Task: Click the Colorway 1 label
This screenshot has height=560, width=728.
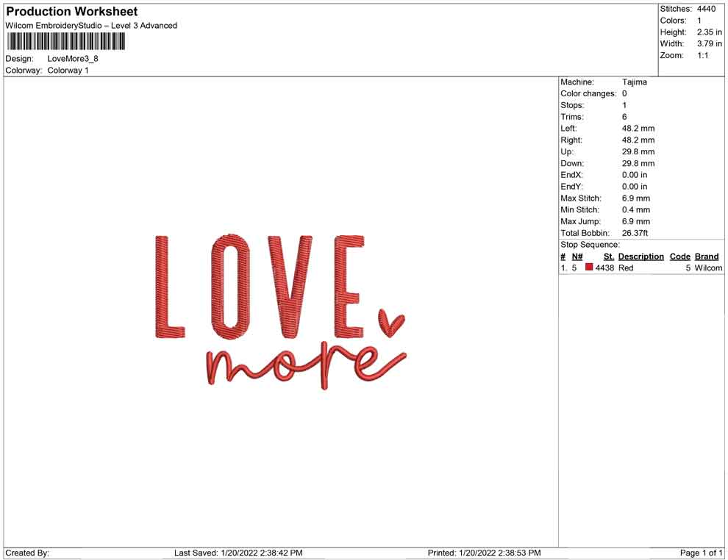Action: tap(68, 70)
